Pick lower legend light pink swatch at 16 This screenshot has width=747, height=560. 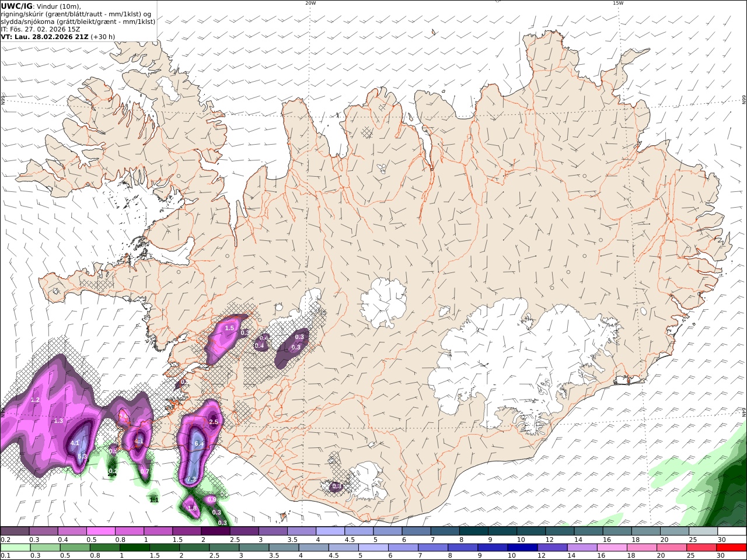612,548
